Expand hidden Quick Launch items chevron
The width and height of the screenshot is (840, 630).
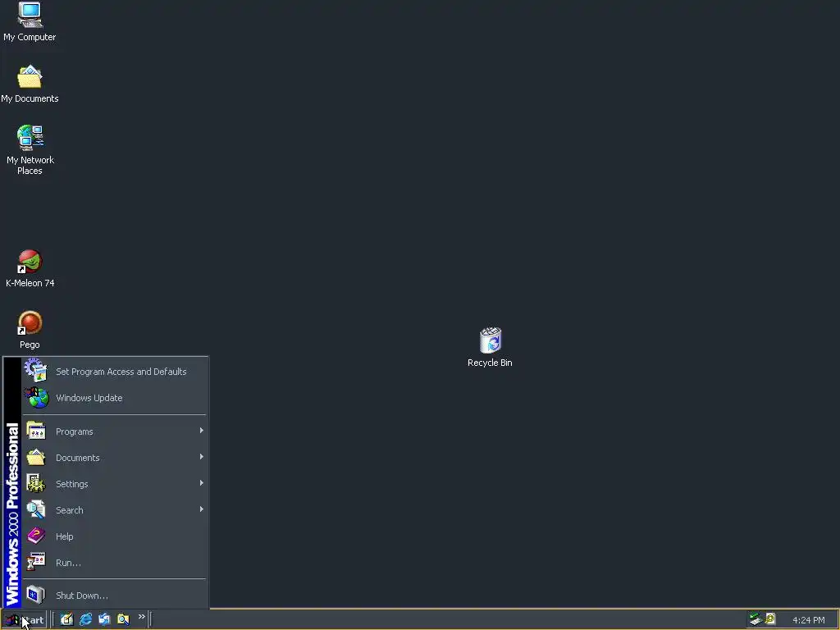click(x=141, y=617)
